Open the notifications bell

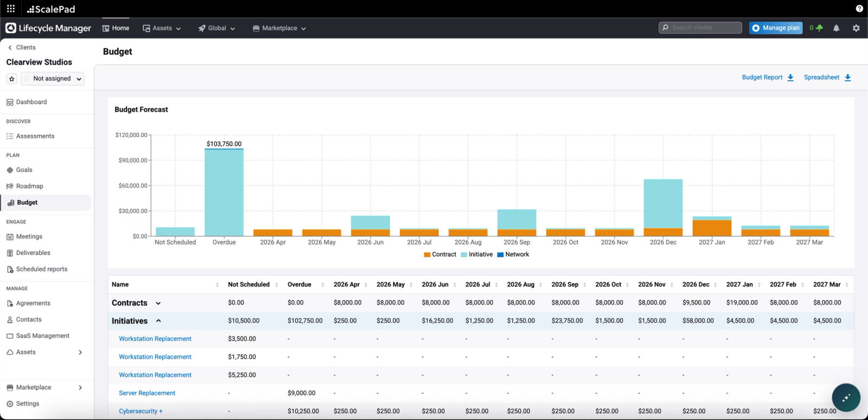pyautogui.click(x=836, y=28)
